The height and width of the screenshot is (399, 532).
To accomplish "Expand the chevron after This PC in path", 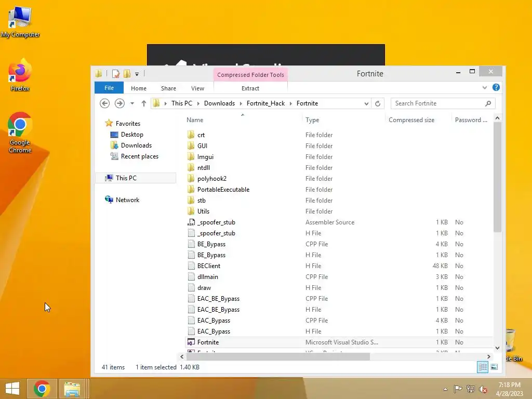I will [x=198, y=103].
